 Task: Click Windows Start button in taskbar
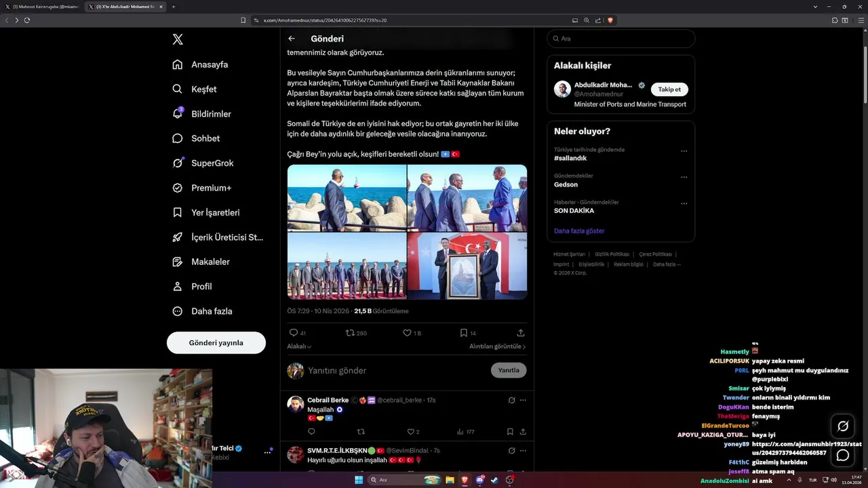pos(359,480)
